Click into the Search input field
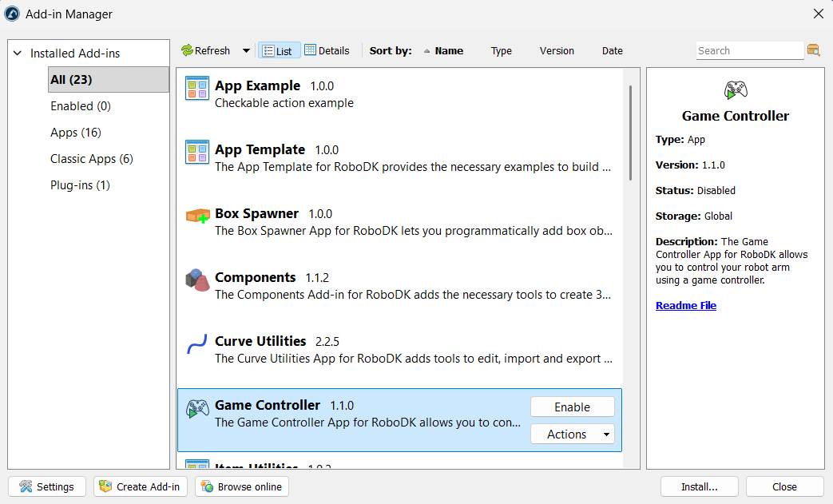The height and width of the screenshot is (504, 833). [x=748, y=50]
